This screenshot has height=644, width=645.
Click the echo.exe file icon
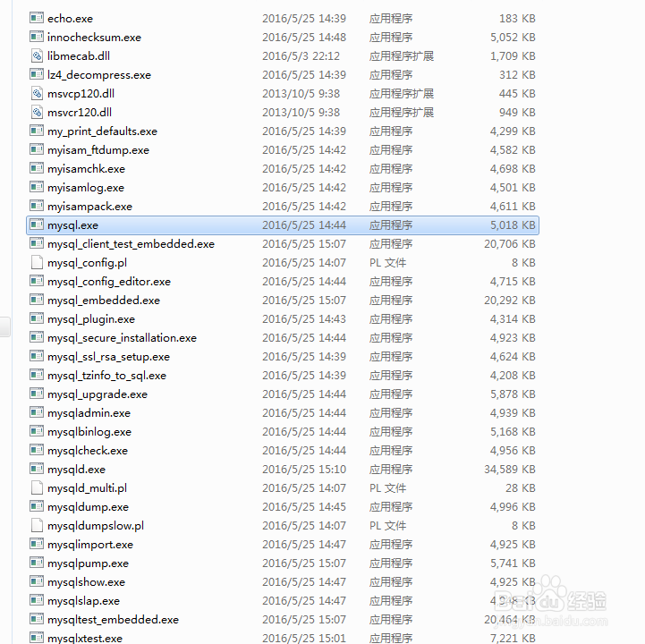click(37, 18)
